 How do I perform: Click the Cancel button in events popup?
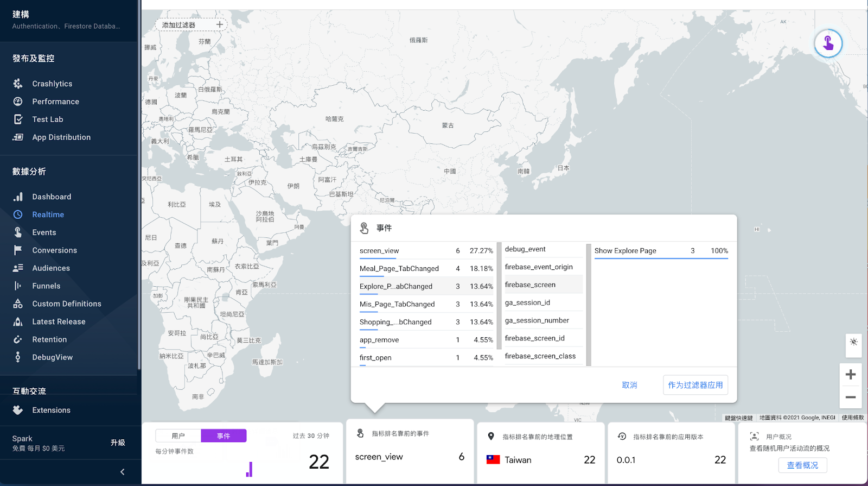tap(629, 385)
